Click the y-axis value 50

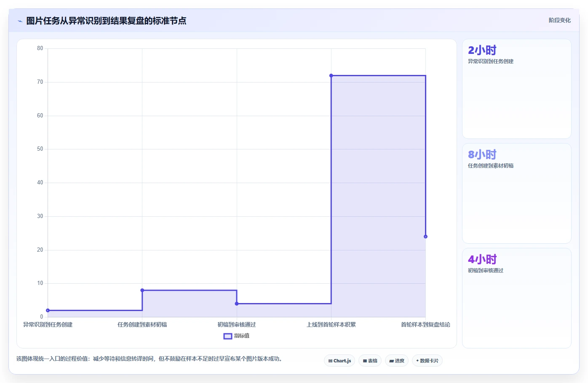tap(40, 149)
